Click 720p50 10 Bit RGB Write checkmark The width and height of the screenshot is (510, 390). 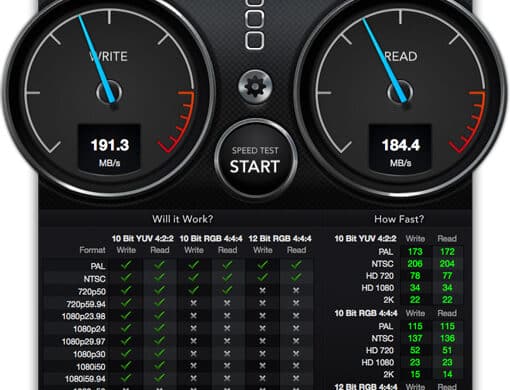pos(194,290)
